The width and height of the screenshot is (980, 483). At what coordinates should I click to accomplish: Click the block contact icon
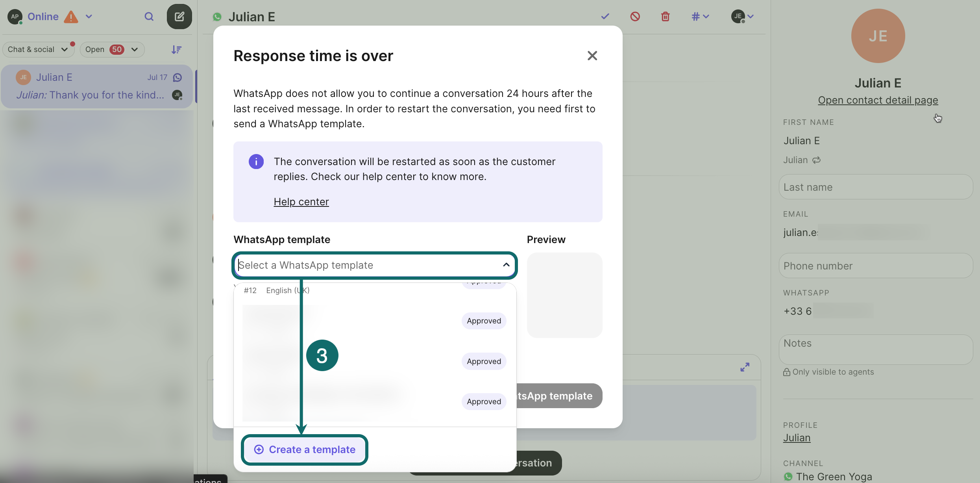tap(635, 17)
